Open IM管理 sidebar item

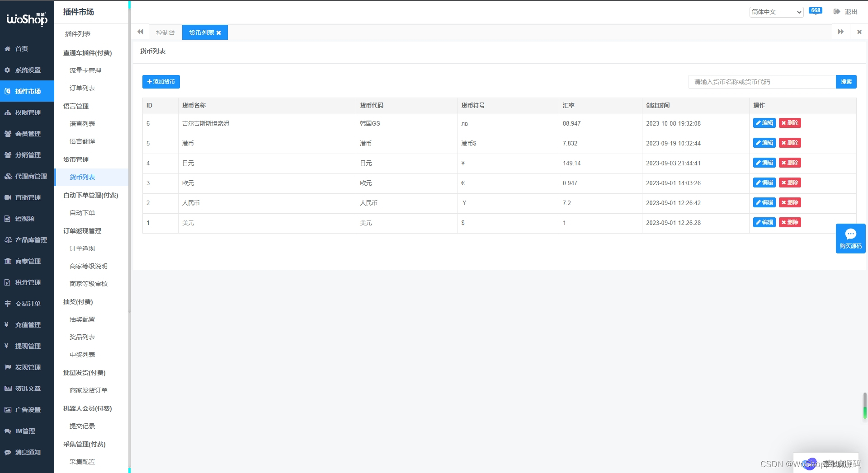click(x=27, y=431)
